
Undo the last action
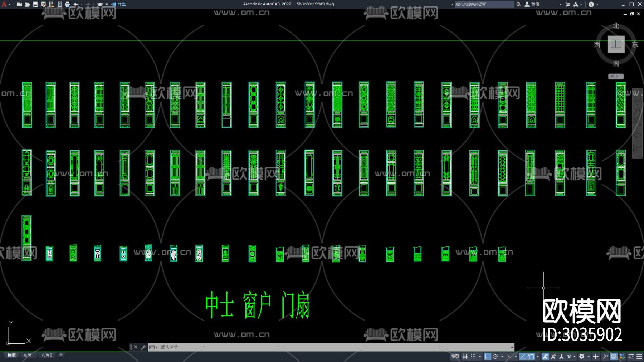coord(76,4)
